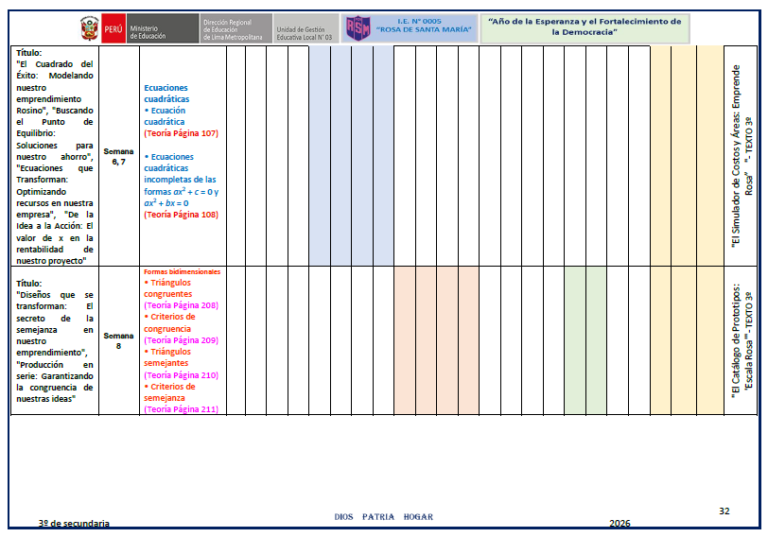The image size is (768, 537).
Task: Click the 'El Catálogo de Prototipos' vertical text
Action: click(742, 341)
